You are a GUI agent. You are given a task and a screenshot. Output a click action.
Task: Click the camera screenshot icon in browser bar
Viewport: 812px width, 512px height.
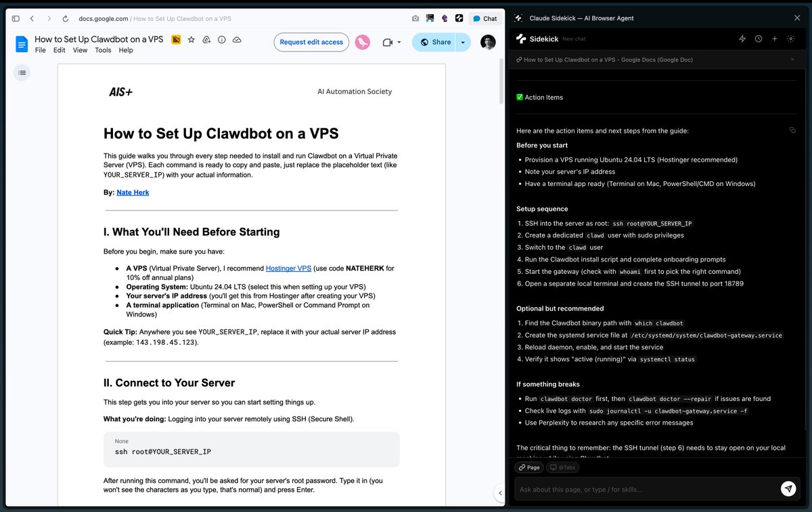415,19
